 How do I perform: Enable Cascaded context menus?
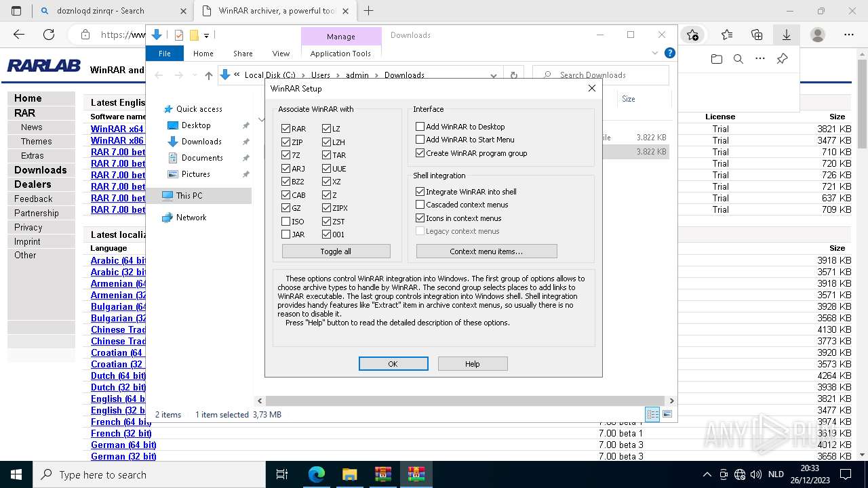point(420,205)
